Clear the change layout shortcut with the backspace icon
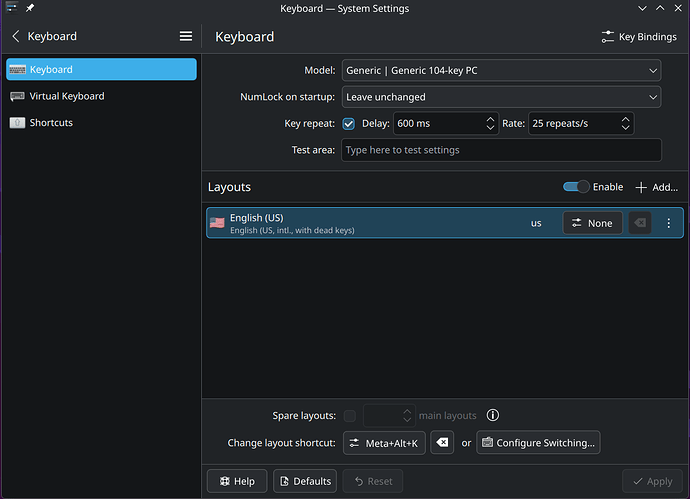 click(442, 442)
